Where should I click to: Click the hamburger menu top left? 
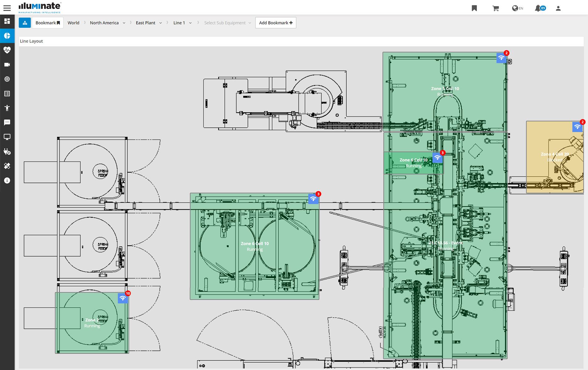point(7,8)
